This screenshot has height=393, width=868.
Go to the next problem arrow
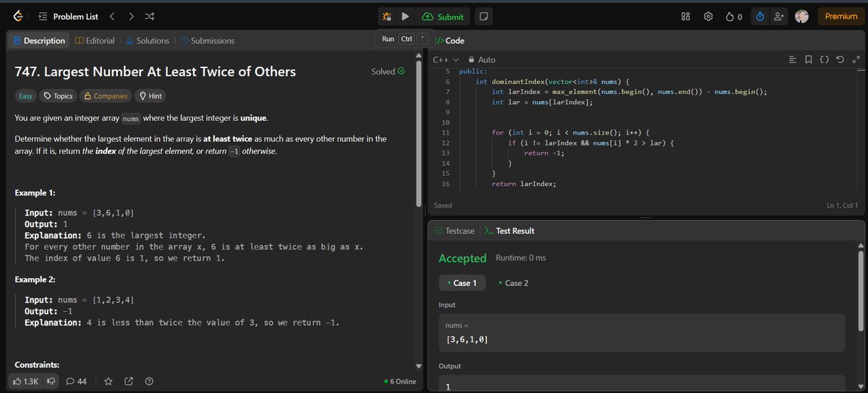(130, 16)
